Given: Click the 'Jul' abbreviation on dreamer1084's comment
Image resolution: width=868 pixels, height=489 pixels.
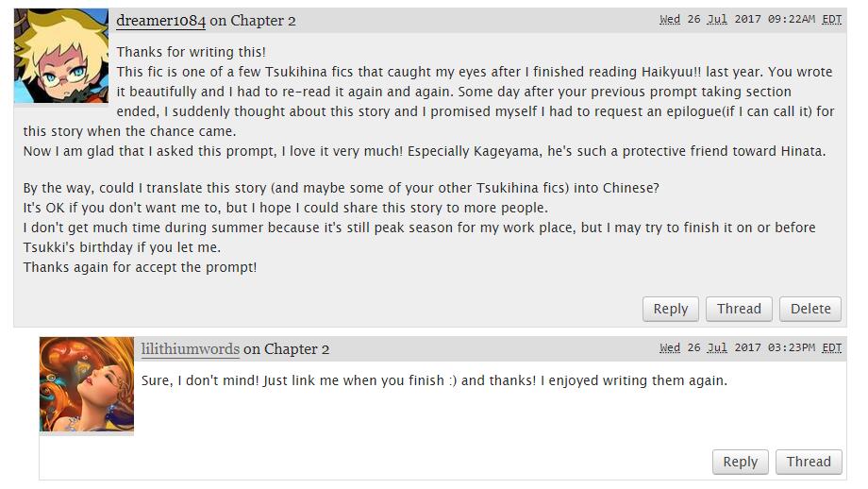Looking at the screenshot, I should tap(717, 20).
